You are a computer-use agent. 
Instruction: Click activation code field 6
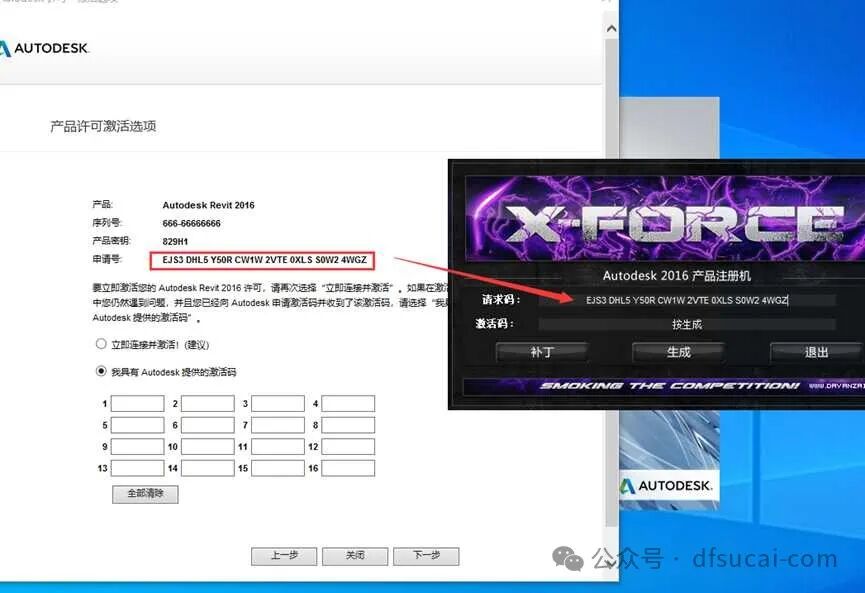click(207, 425)
